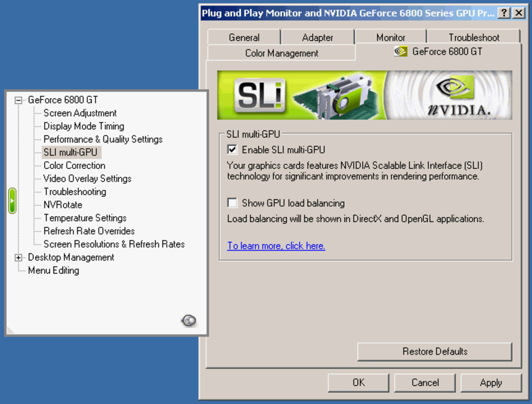This screenshot has height=404, width=532.
Task: Click the question mark help button in title bar
Action: click(x=504, y=13)
